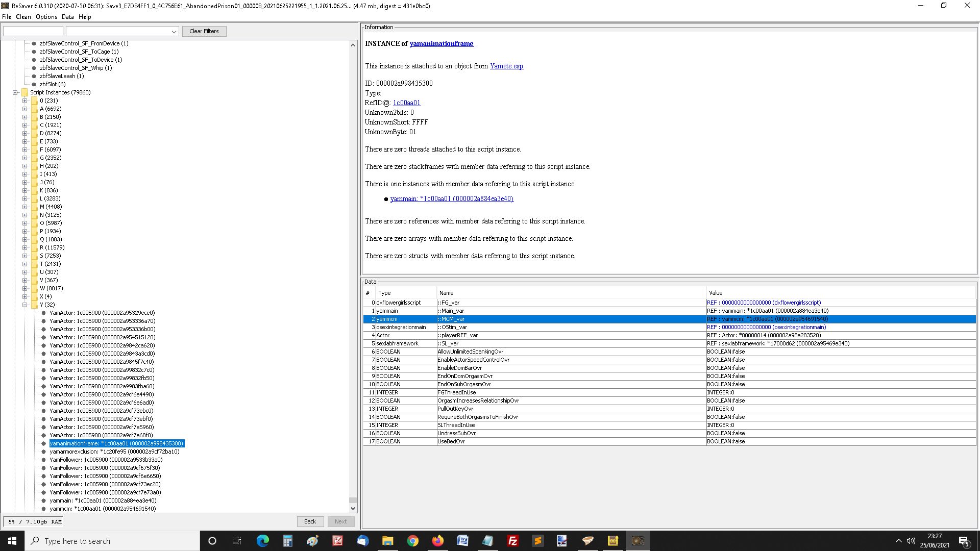Launch Google Chrome from the taskbar

[412, 541]
